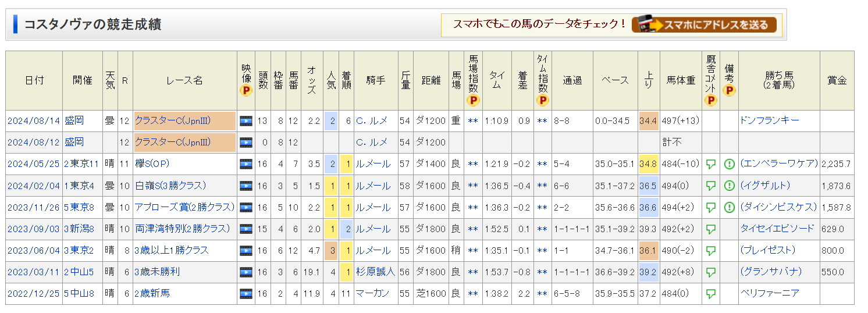This screenshot has height=313, width=868.
Task: Open stable comment bubble for 欅S row
Action: coord(710,164)
